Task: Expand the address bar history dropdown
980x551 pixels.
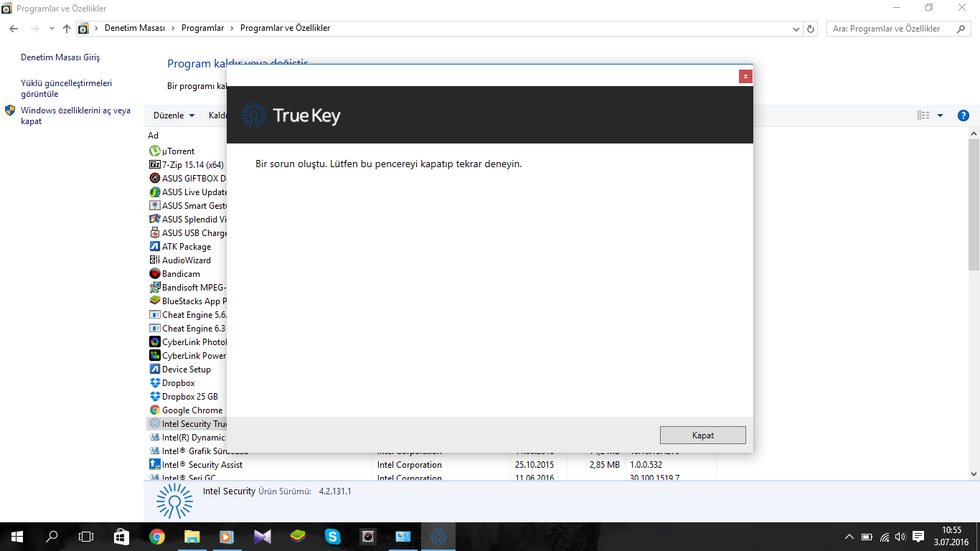Action: pos(796,29)
